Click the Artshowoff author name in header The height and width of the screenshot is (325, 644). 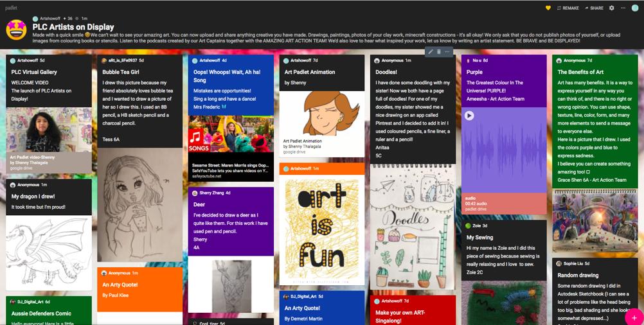(50, 19)
